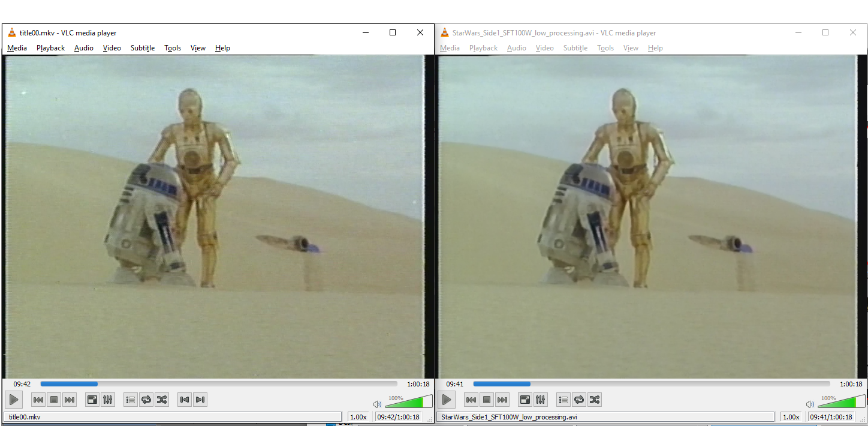Click 1.00x playback speed in StarWars_Side1 window
868x426 pixels.
click(791, 417)
